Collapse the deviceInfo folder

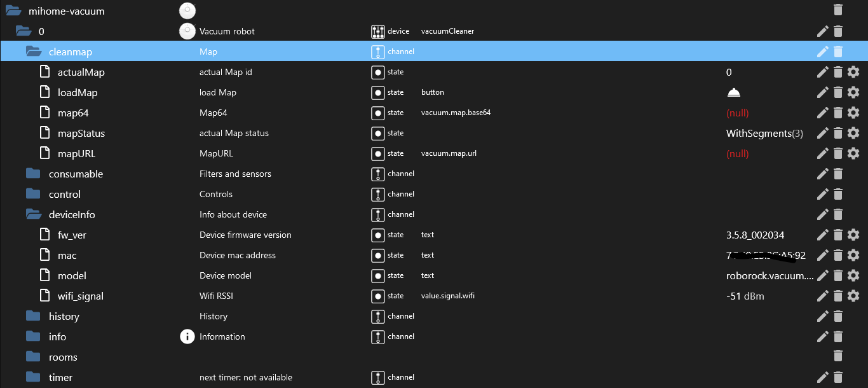click(x=34, y=214)
